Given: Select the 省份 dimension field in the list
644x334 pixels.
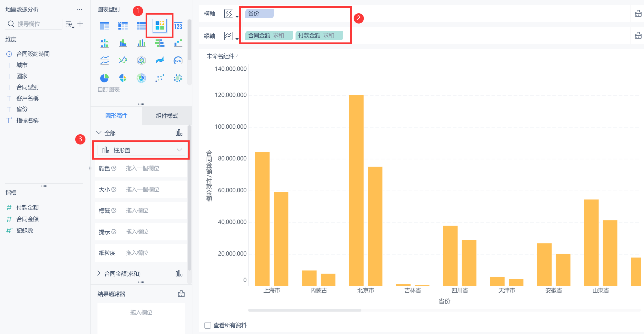Looking at the screenshot, I should pos(22,109).
